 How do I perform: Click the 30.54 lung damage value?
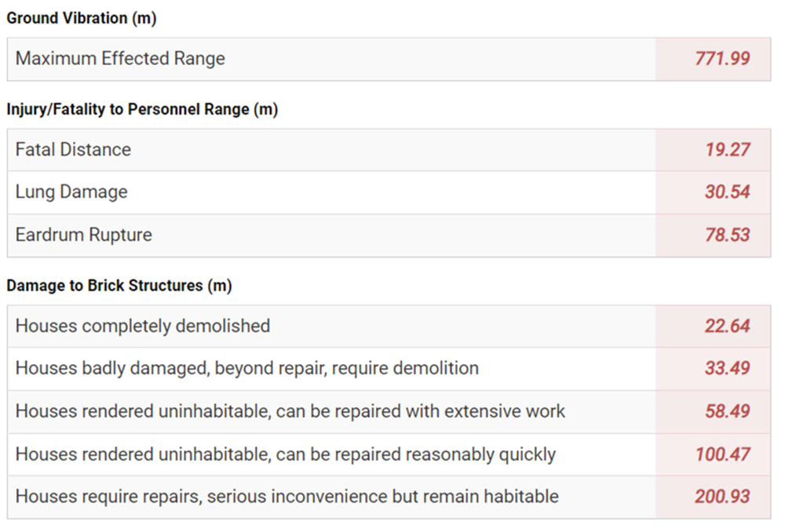tap(727, 192)
